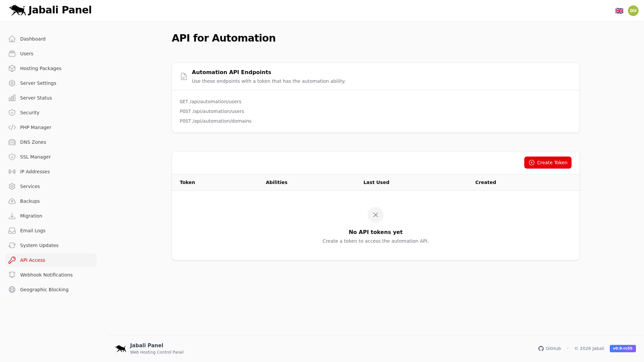Click the Last Used column header

pyautogui.click(x=376, y=182)
